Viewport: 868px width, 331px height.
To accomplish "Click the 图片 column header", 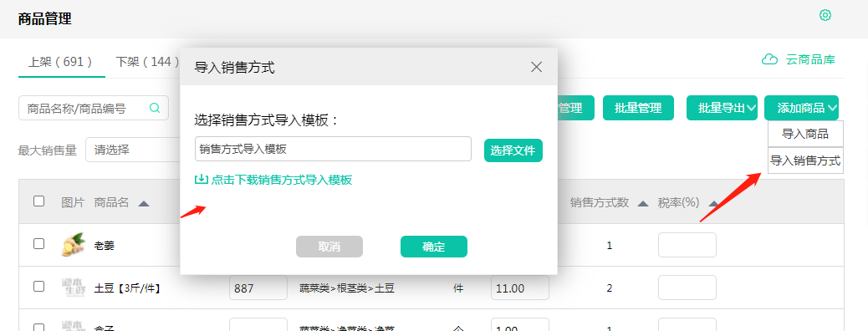I will pyautogui.click(x=73, y=202).
